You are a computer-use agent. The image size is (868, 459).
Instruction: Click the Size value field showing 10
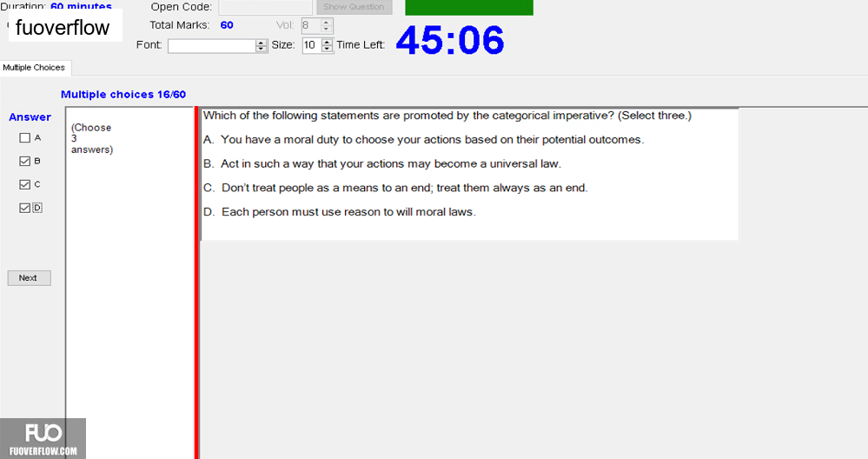click(312, 45)
